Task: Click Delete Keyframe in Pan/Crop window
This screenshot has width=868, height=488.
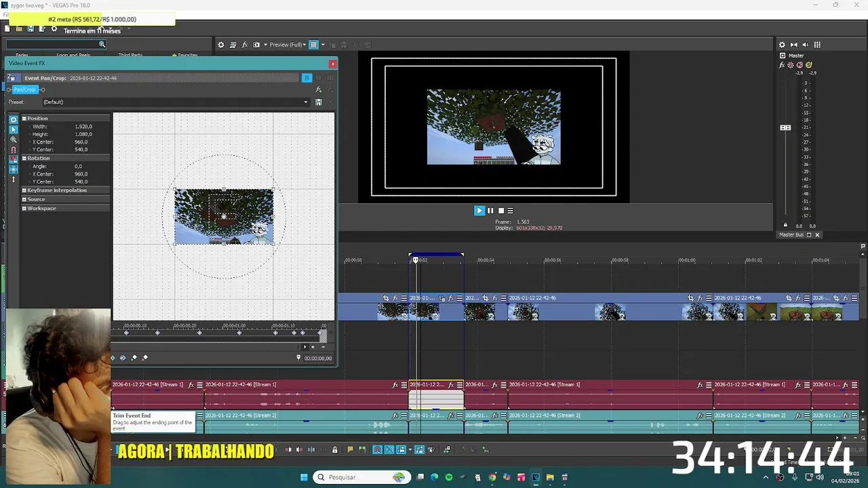Action: [145, 358]
